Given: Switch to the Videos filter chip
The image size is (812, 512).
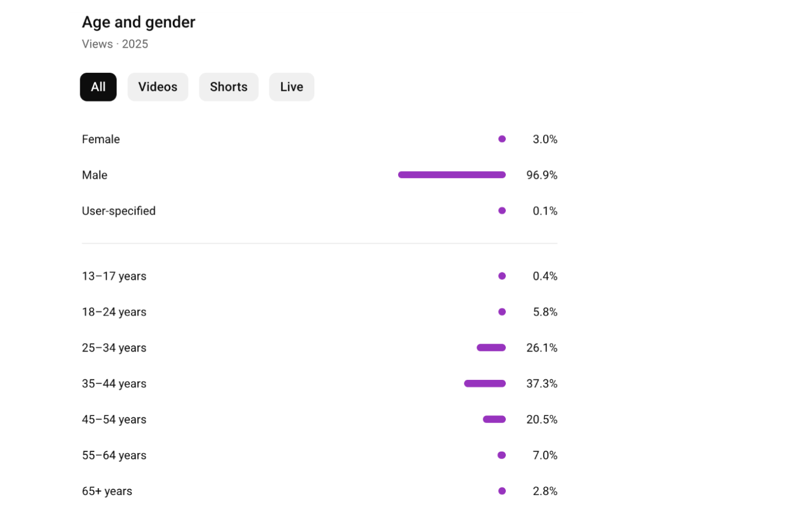Looking at the screenshot, I should point(158,87).
